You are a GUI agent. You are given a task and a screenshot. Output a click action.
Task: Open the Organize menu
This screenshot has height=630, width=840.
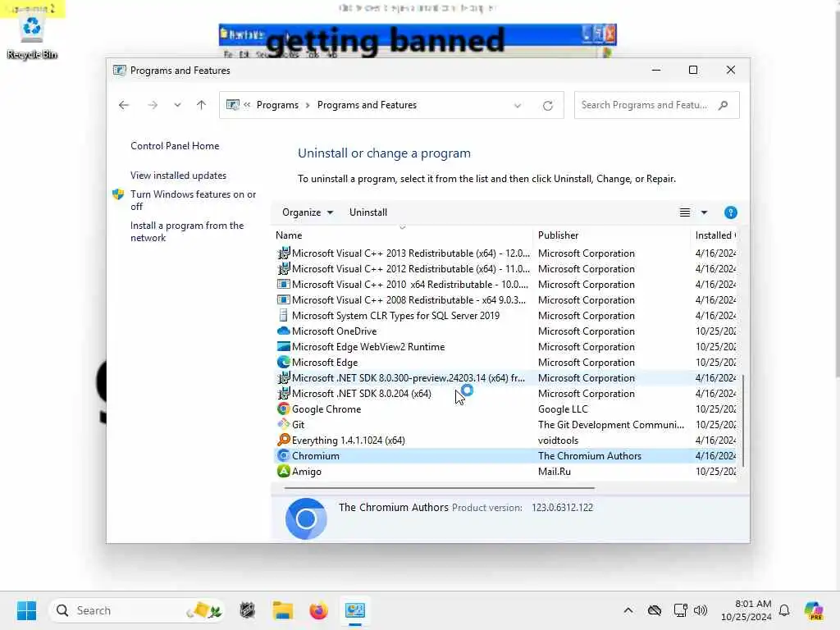tap(308, 212)
